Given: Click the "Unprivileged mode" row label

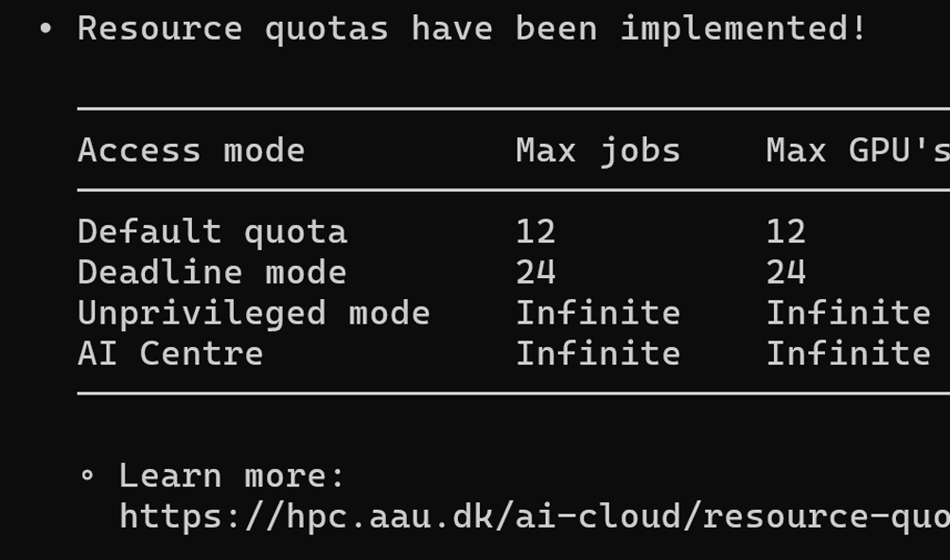Looking at the screenshot, I should click(x=254, y=313).
